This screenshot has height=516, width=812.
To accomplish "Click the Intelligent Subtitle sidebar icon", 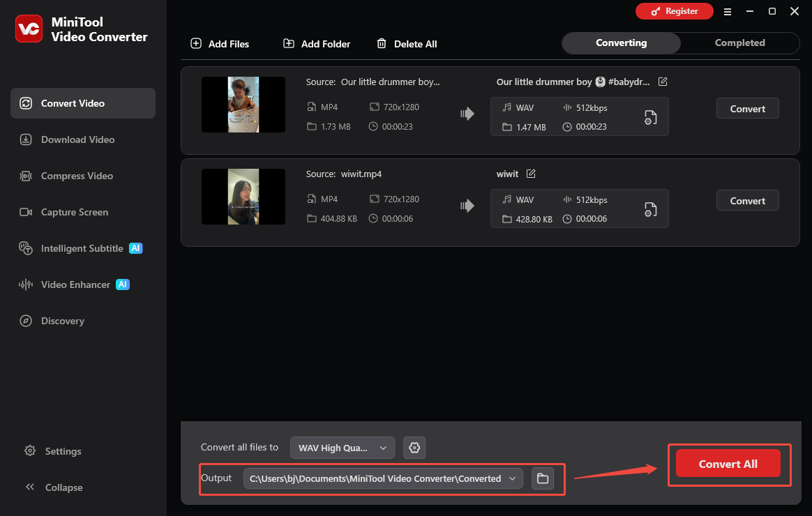I will click(26, 248).
